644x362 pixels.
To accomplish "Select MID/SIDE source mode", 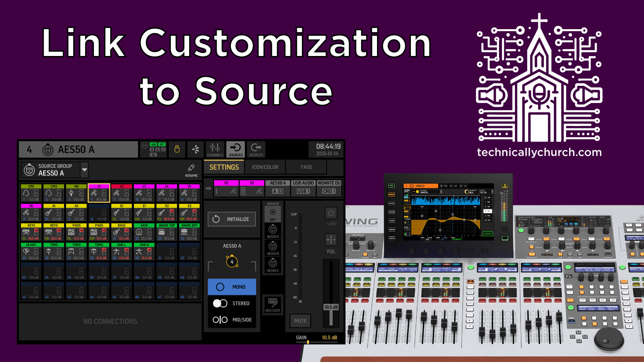I will pos(232,320).
